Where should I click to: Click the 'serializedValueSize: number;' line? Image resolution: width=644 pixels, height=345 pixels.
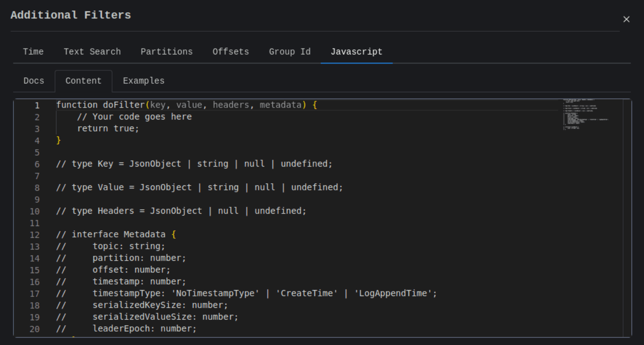click(x=147, y=317)
